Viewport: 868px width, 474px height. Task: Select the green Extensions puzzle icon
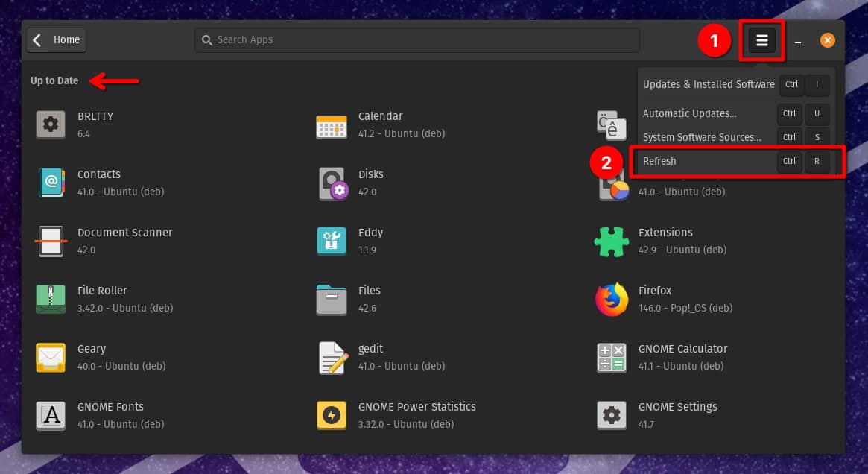[611, 241]
